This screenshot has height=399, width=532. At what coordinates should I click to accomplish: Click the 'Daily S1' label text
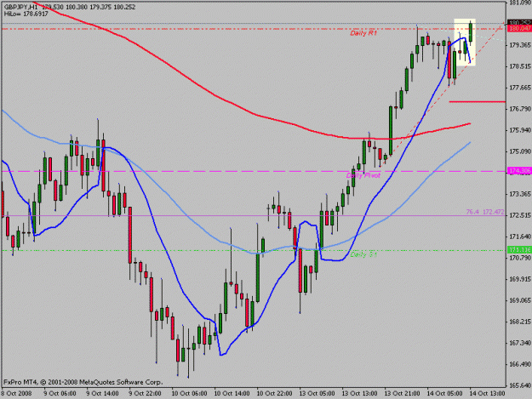[x=363, y=254]
